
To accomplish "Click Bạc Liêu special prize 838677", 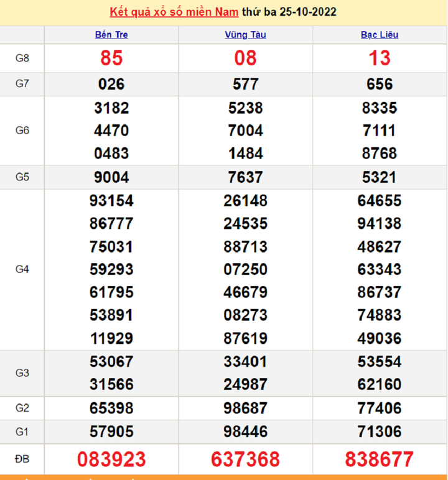I will click(x=380, y=459).
